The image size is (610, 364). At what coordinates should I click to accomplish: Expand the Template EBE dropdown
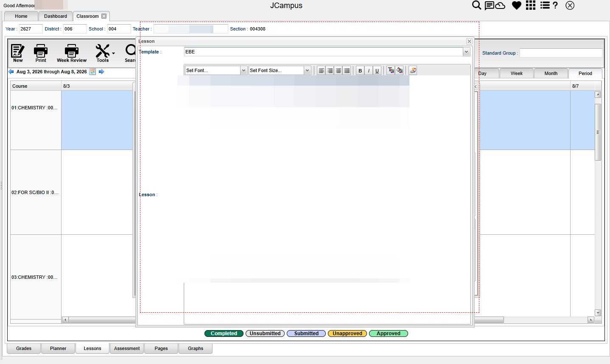coord(466,52)
